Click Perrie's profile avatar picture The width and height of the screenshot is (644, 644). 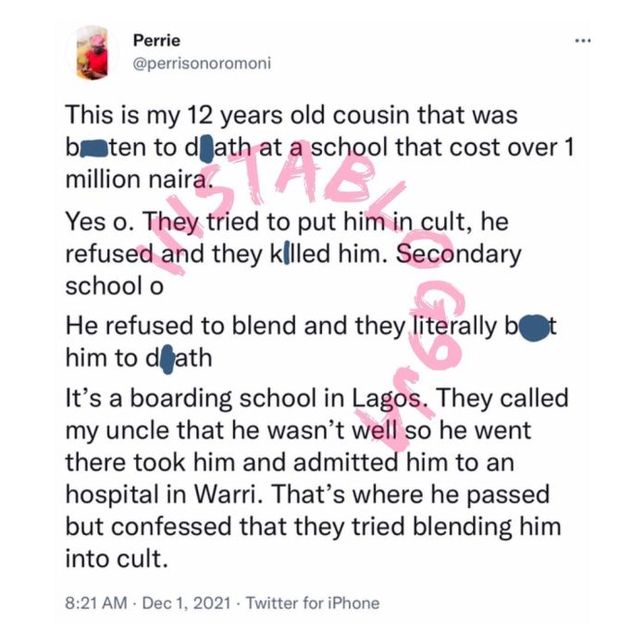click(92, 53)
